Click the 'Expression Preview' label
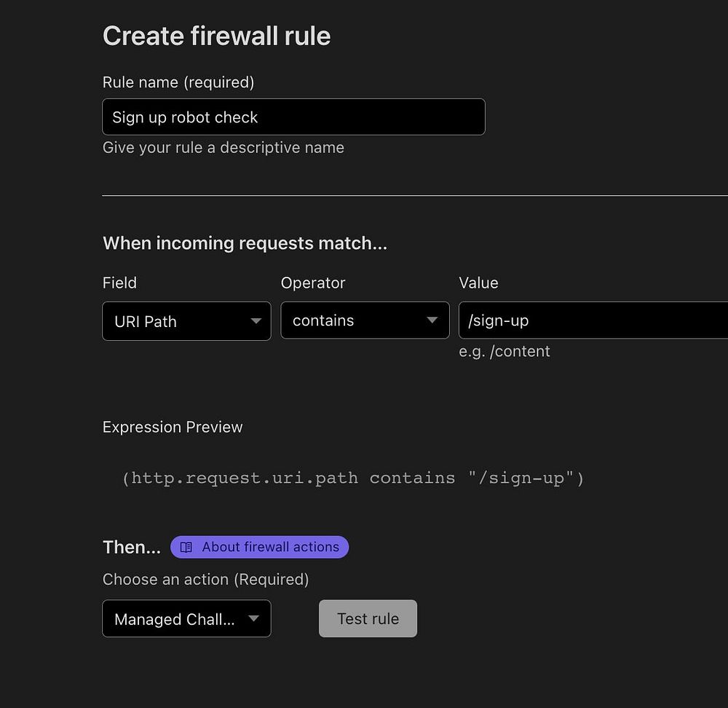Screen dimensions: 728x708 pyautogui.click(x=173, y=427)
